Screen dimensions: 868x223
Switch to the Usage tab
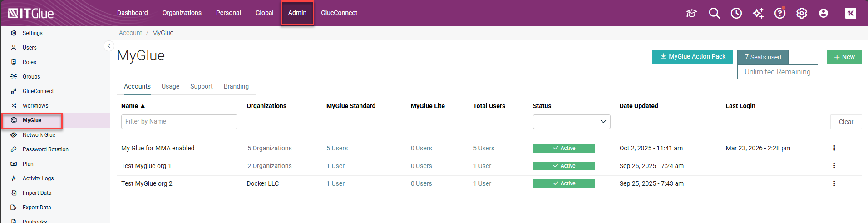(170, 86)
